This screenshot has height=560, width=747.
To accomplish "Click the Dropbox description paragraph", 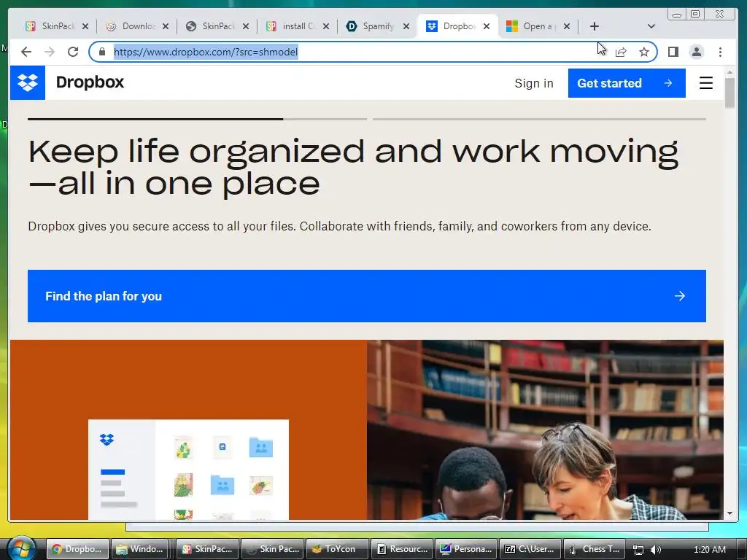I will point(340,226).
